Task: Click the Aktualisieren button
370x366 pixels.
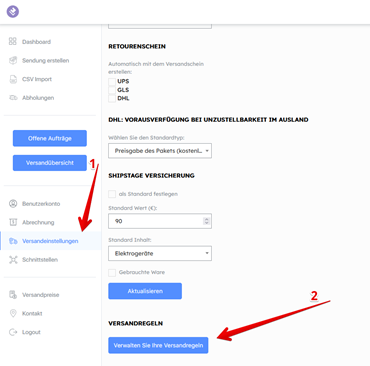Action: (145, 291)
